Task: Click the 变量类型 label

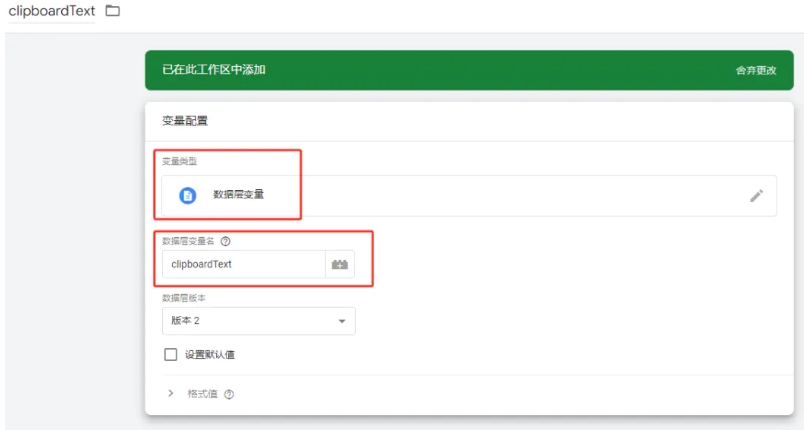Action: 179,161
